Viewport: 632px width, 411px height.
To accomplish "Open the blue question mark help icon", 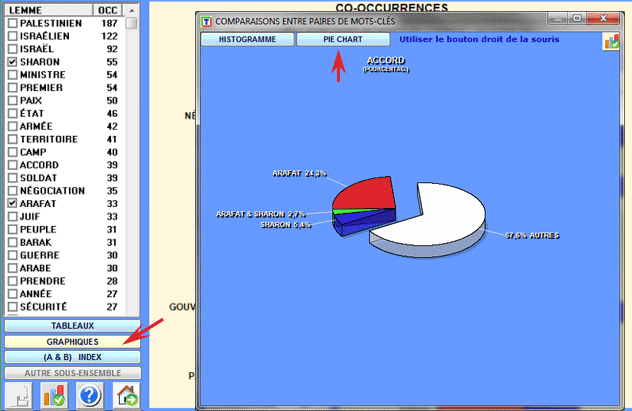I will (x=89, y=395).
